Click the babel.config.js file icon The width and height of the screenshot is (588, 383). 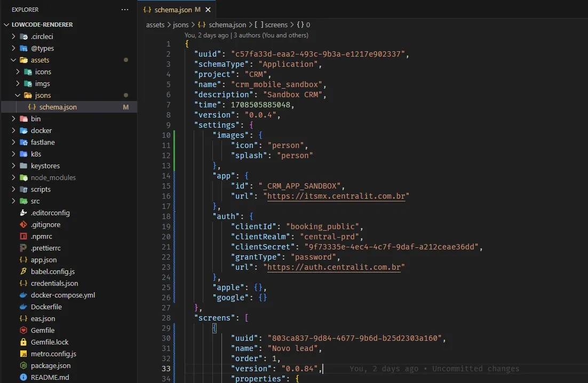tap(23, 271)
